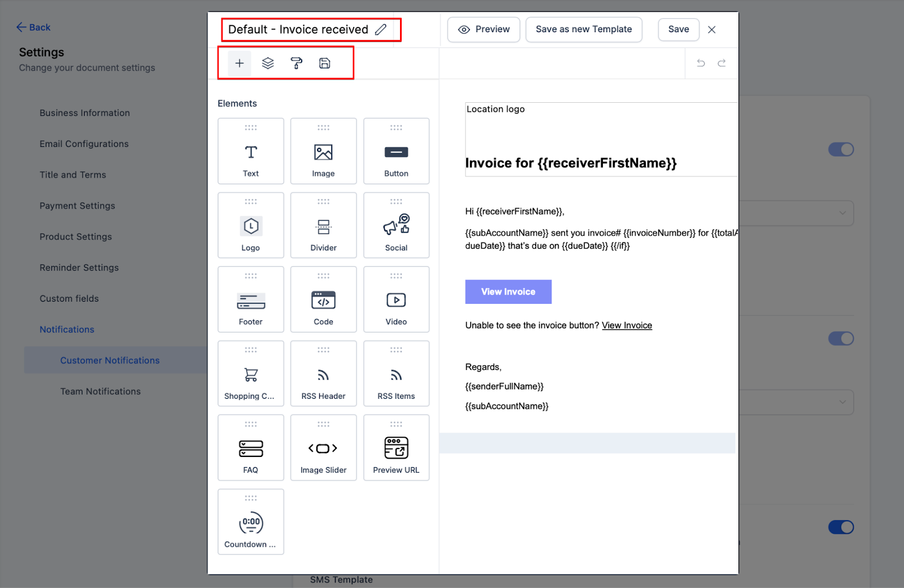Select the RSS Header element tile
Image resolution: width=904 pixels, height=588 pixels.
324,373
